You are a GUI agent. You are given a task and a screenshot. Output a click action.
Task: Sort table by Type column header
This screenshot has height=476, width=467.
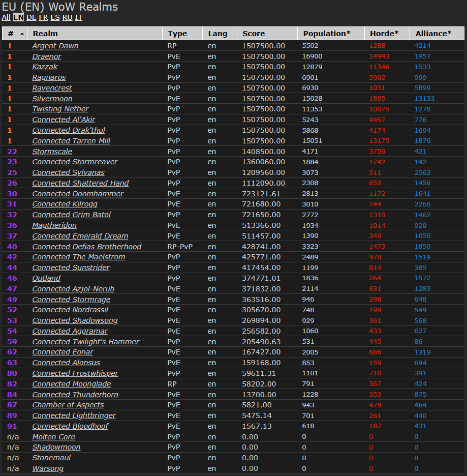click(x=182, y=34)
